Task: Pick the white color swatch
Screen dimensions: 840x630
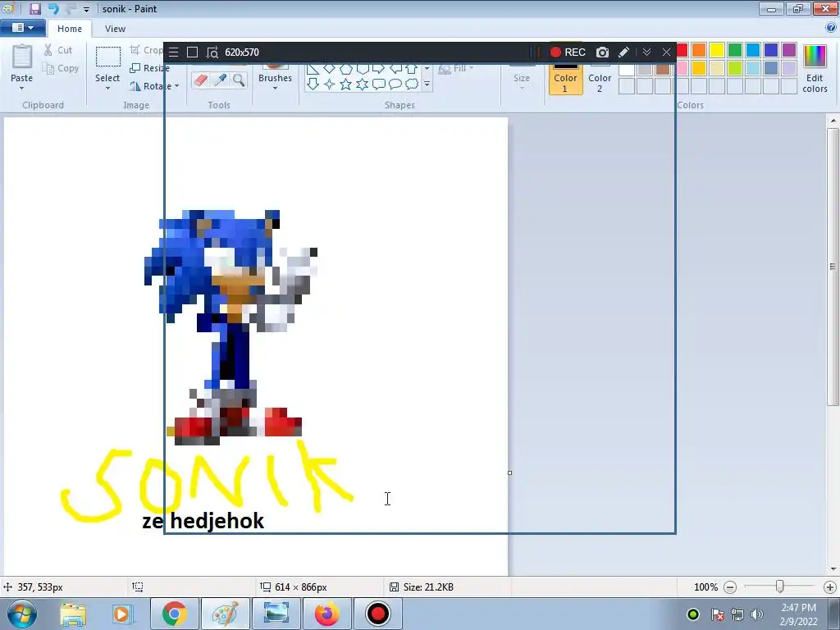Action: pos(627,68)
